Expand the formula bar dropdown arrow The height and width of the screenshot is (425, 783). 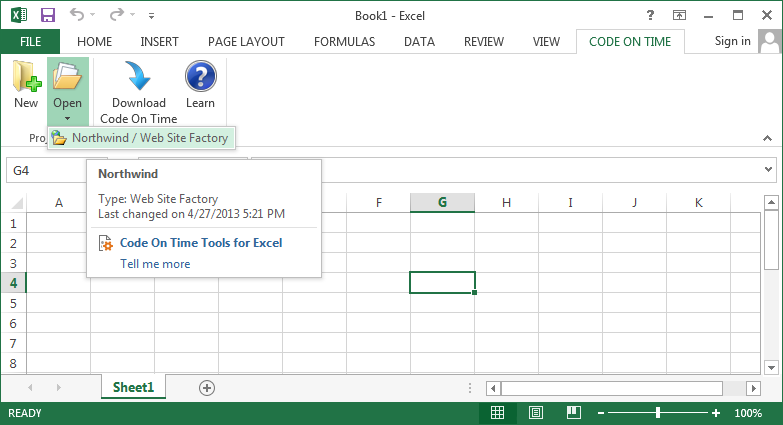coord(768,171)
